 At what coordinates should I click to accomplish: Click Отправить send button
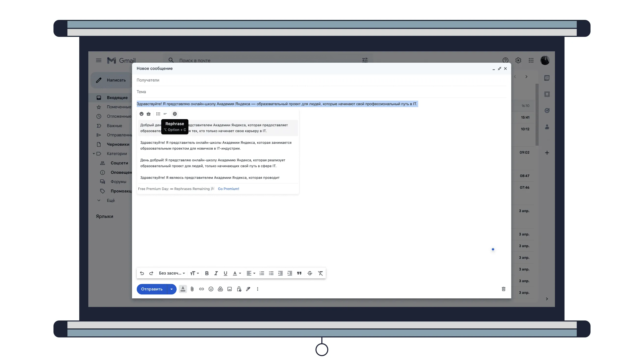point(152,289)
